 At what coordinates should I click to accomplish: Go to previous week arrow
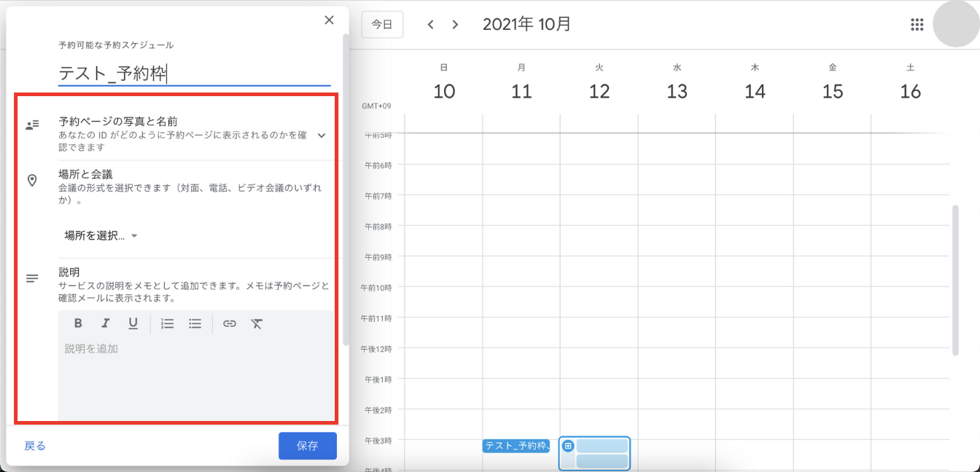pyautogui.click(x=431, y=25)
